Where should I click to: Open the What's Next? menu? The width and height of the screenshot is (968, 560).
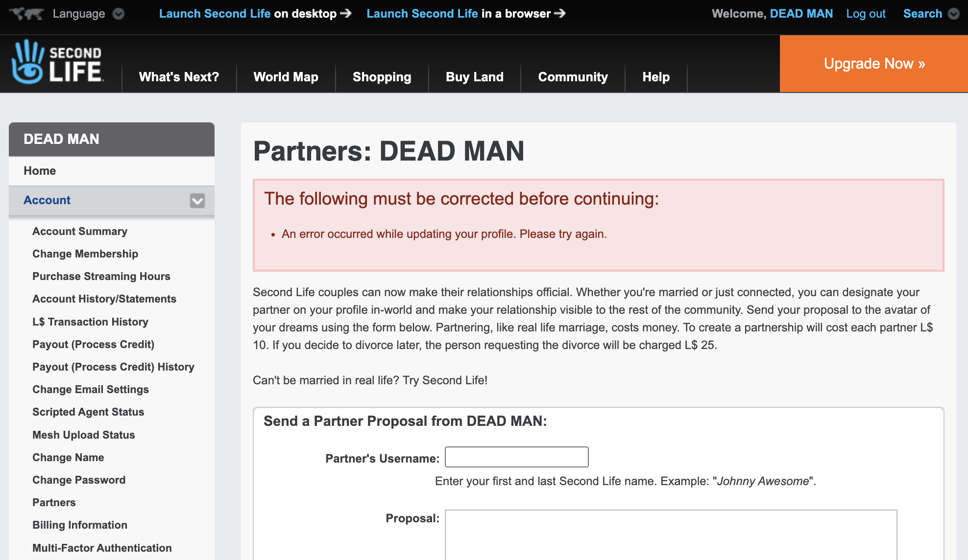179,77
